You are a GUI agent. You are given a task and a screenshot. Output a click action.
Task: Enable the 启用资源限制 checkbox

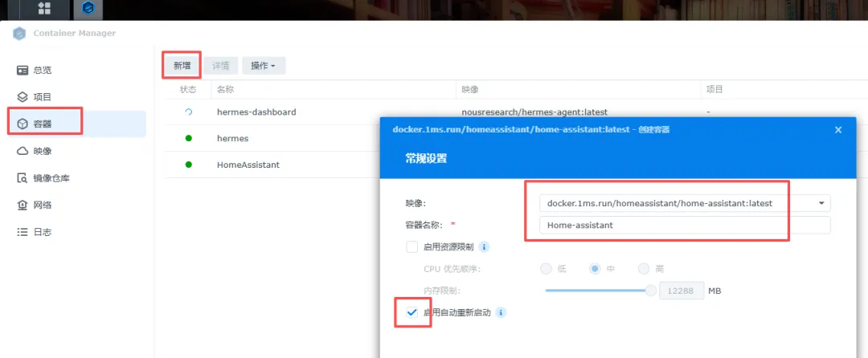(411, 247)
